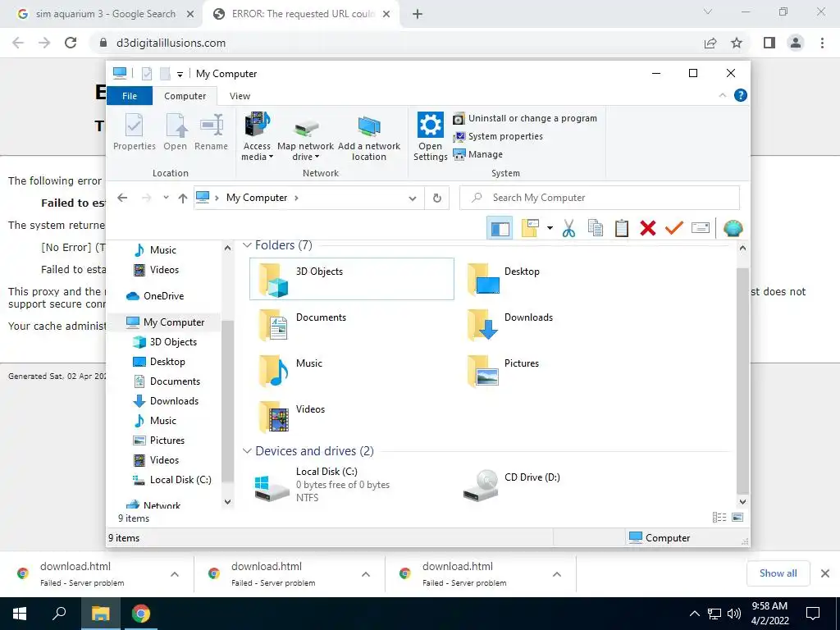
Task: Go up one folder level
Action: 183,199
